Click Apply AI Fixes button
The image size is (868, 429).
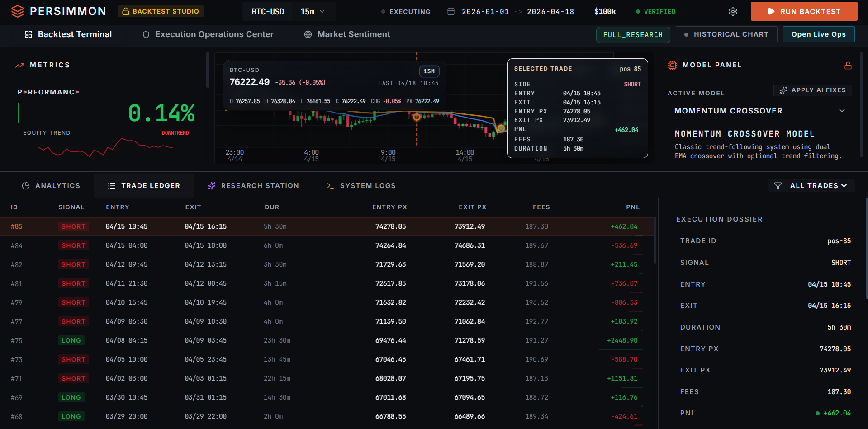tap(812, 90)
